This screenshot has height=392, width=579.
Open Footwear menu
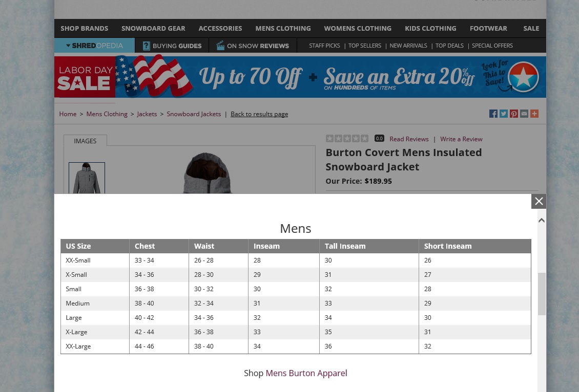coord(488,28)
